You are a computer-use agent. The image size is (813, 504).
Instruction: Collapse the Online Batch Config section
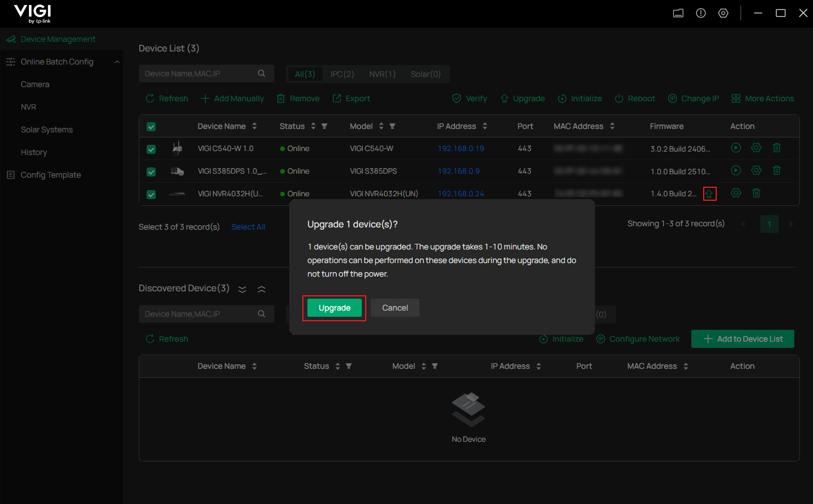click(x=117, y=62)
